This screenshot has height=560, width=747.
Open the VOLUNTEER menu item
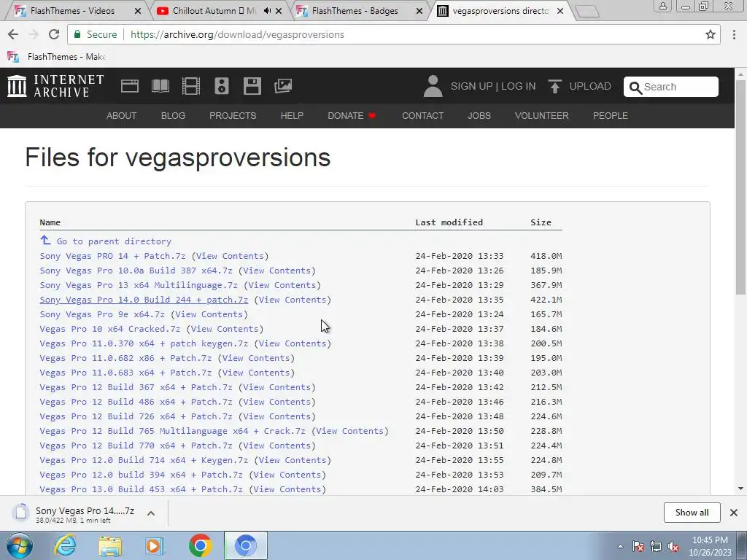click(x=542, y=116)
